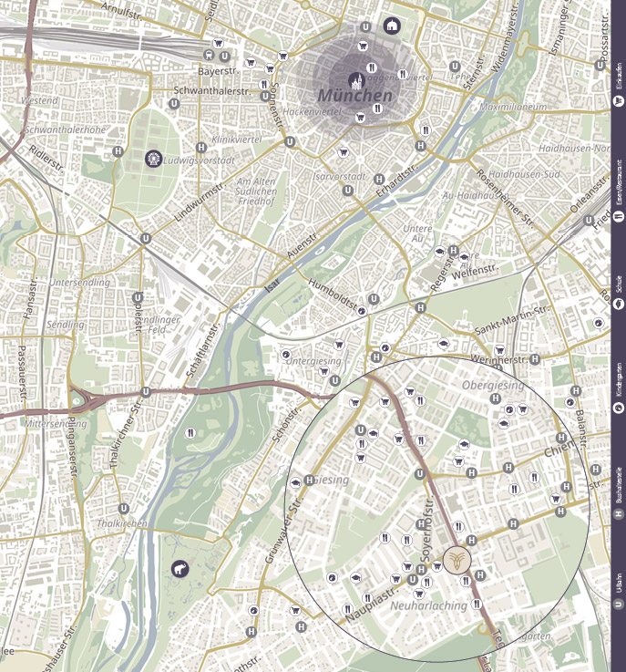
Task: Click the restaurant icon near Schäftlarnstr.
Action: [x=190, y=432]
